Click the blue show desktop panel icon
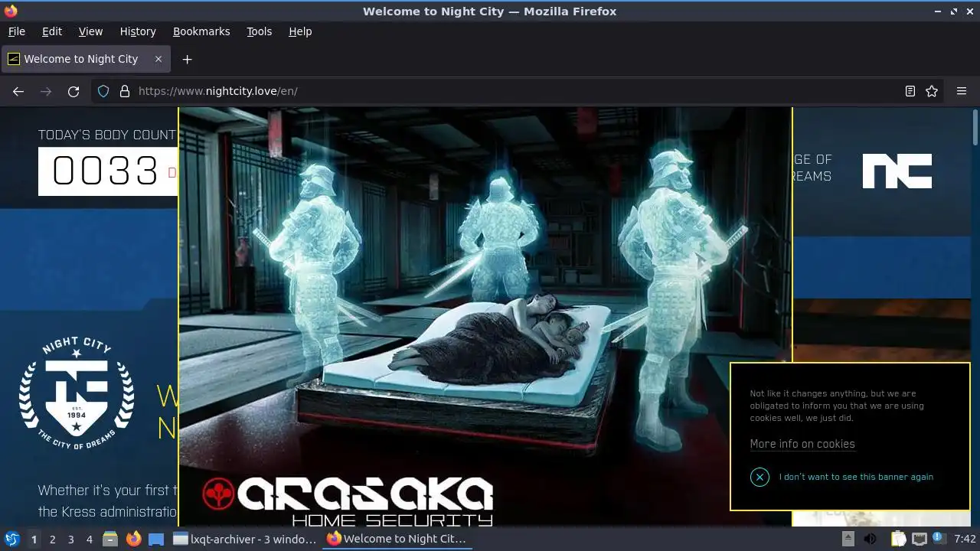The height and width of the screenshot is (551, 980). tap(156, 539)
